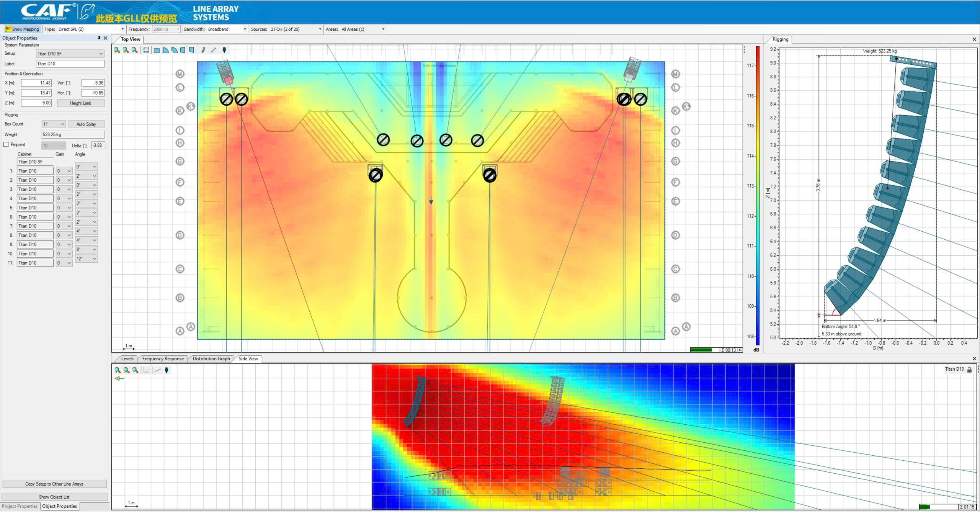This screenshot has width=980, height=512.
Task: Click the Delta angle input field
Action: click(98, 146)
